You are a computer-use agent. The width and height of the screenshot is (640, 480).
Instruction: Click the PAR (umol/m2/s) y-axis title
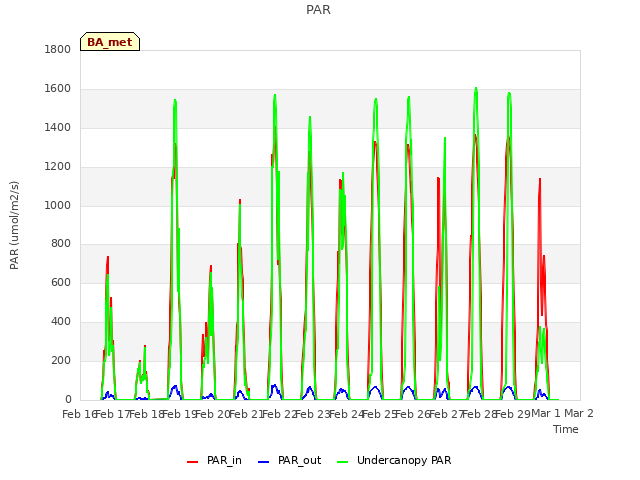(x=14, y=225)
